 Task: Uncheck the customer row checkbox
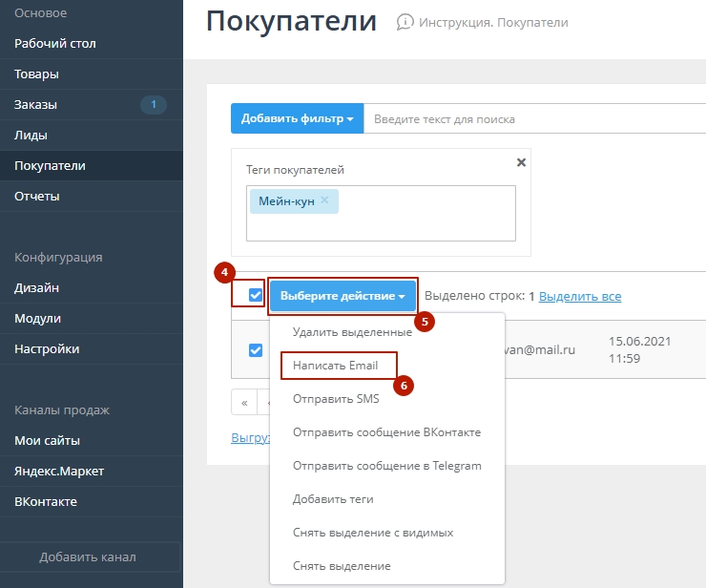click(x=255, y=350)
